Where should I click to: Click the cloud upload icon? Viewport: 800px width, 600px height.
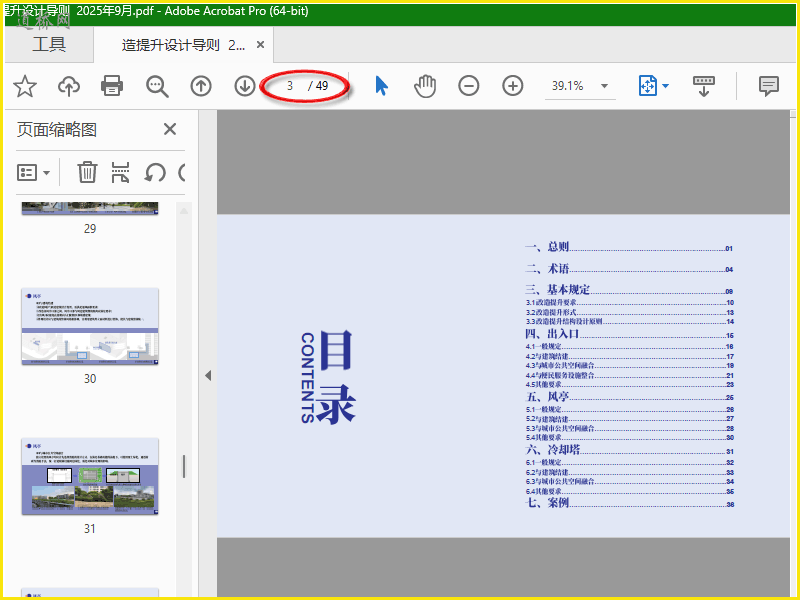coord(69,86)
